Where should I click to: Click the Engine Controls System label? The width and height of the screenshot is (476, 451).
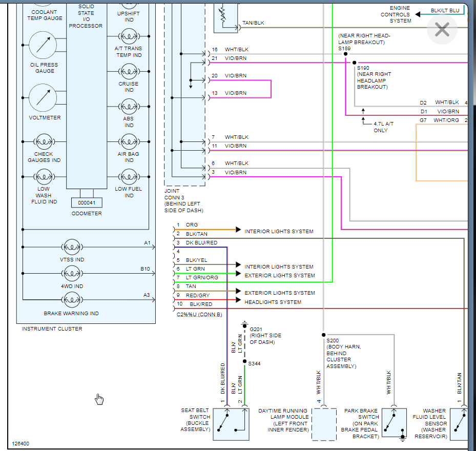pos(396,14)
